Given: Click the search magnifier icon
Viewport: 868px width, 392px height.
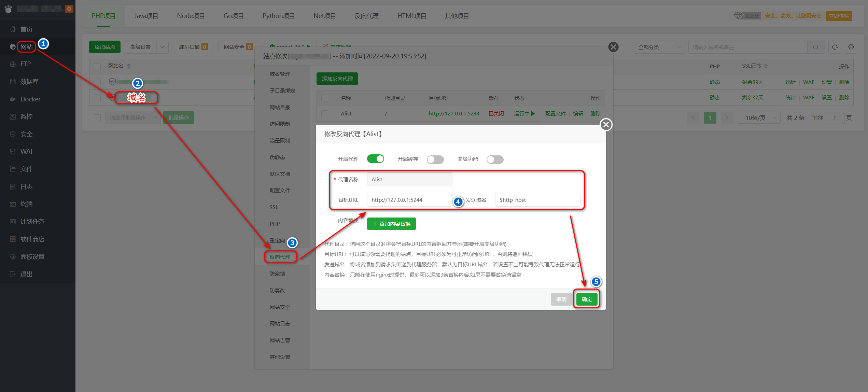Looking at the screenshot, I should [816, 47].
